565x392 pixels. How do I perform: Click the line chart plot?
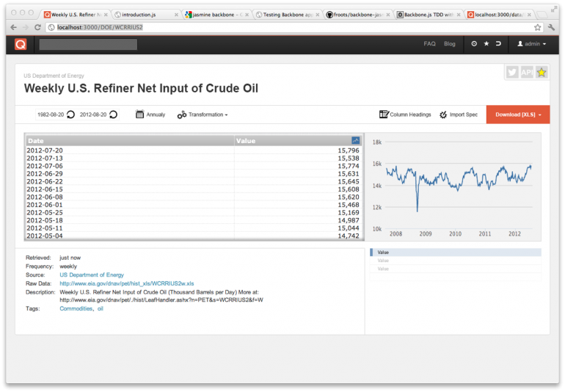tap(459, 186)
